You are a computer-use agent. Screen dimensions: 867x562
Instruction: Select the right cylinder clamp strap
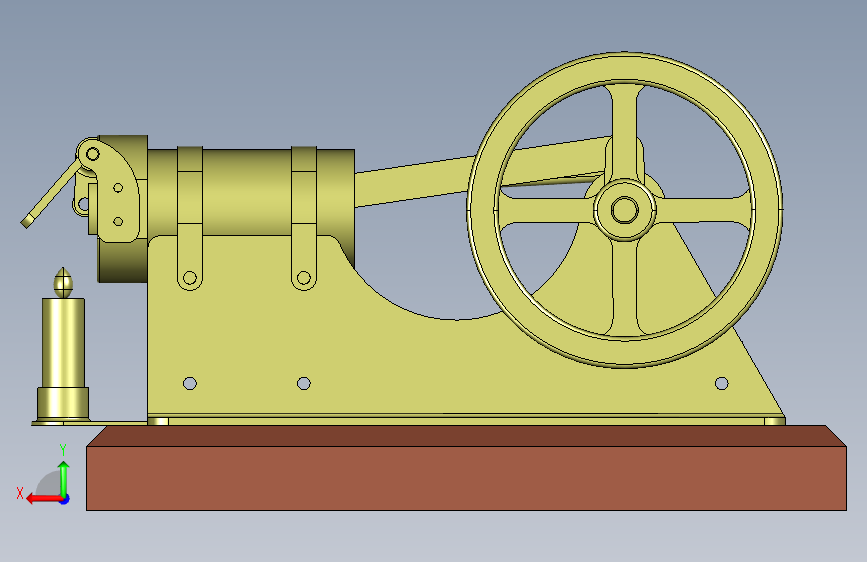coord(304,218)
